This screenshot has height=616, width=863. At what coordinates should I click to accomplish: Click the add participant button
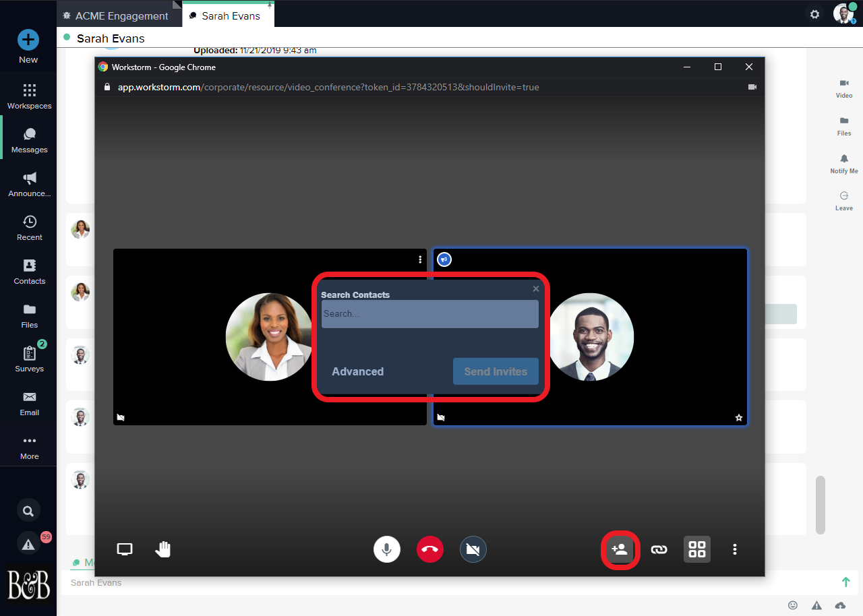tap(620, 549)
